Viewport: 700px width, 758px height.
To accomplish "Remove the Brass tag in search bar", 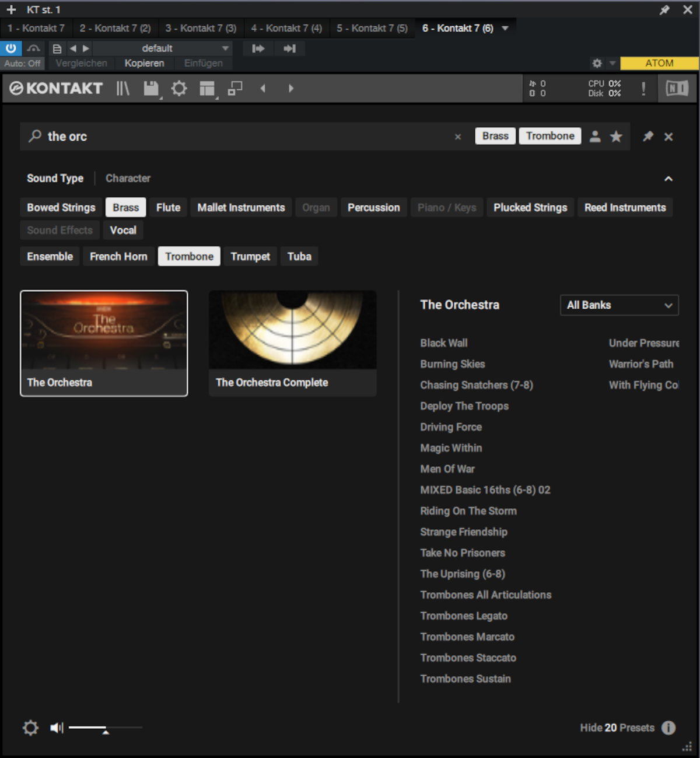I will (495, 136).
